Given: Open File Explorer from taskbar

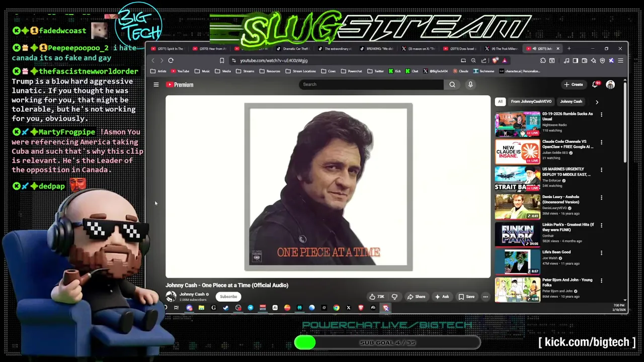Looking at the screenshot, I should [201, 308].
